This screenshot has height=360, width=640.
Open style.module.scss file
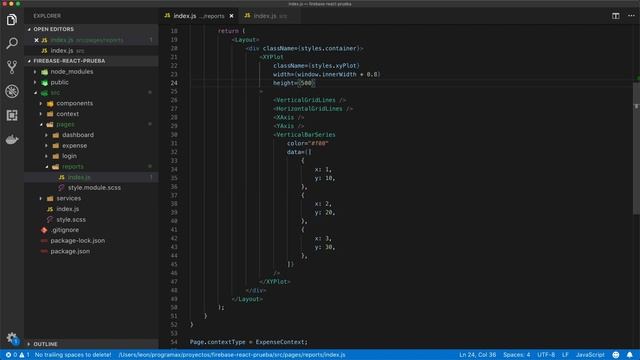point(91,188)
